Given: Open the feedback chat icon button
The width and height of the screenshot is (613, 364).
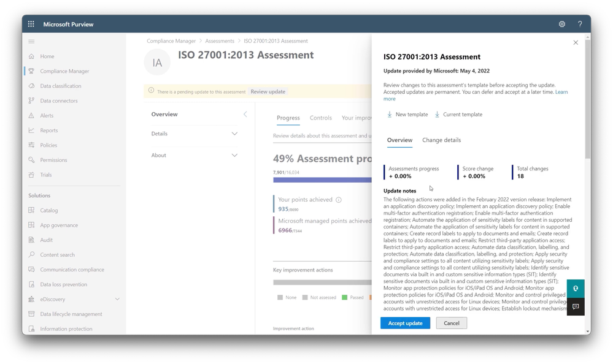Looking at the screenshot, I should 576,306.
